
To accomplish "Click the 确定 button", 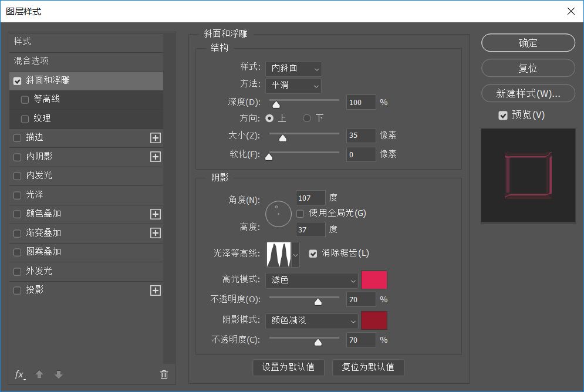I will click(528, 43).
